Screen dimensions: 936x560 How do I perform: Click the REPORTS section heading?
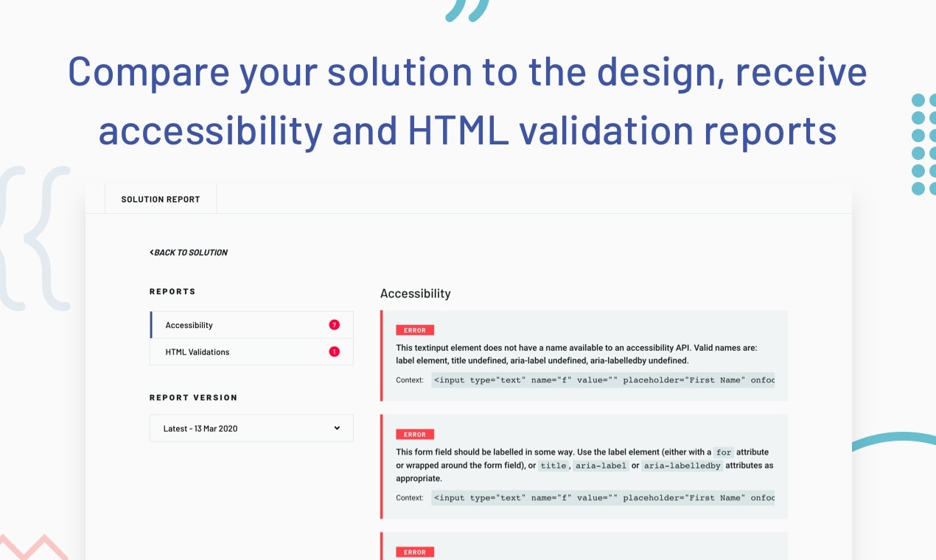tap(172, 291)
